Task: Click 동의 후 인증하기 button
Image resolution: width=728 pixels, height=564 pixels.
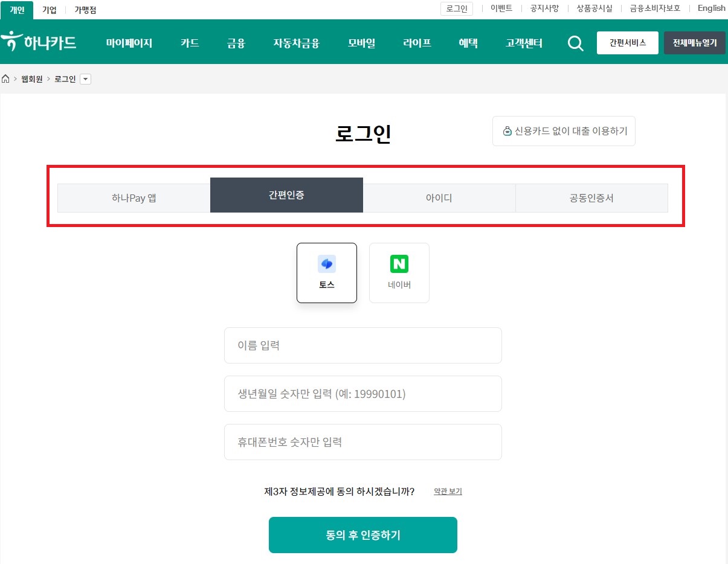Action: point(362,534)
